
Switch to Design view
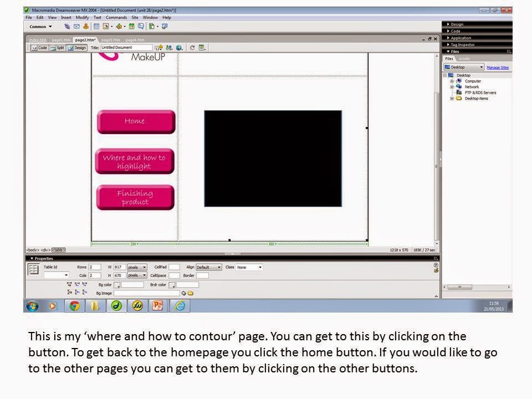pos(77,48)
